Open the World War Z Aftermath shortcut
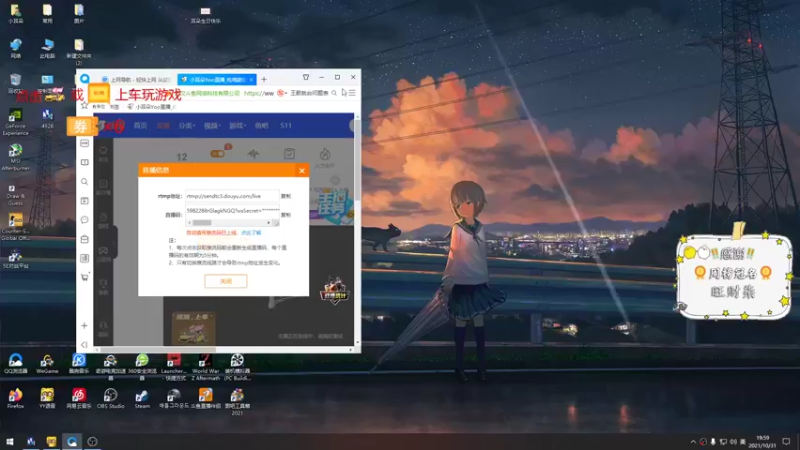Image resolution: width=800 pixels, height=450 pixels. click(205, 367)
